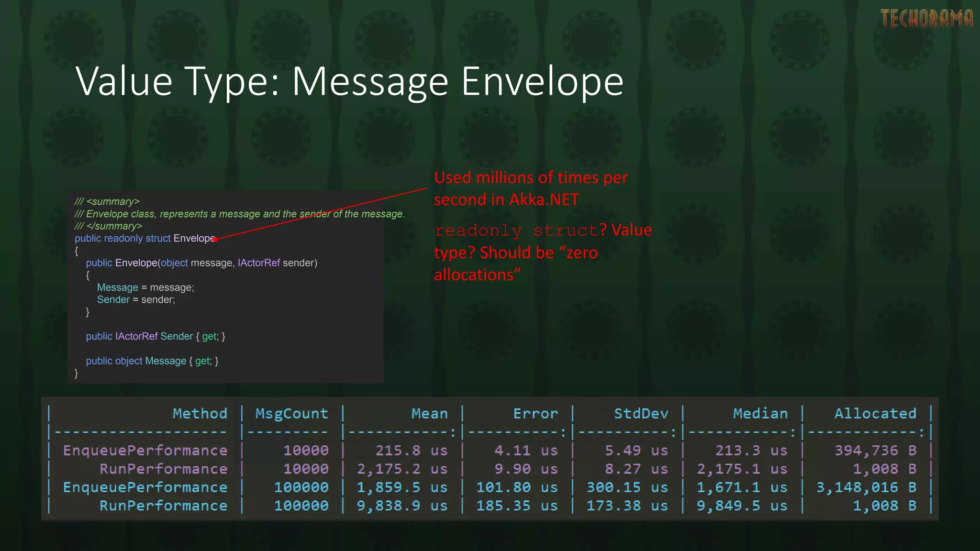
Task: Click the 'MsgCount' column header
Action: point(292,413)
